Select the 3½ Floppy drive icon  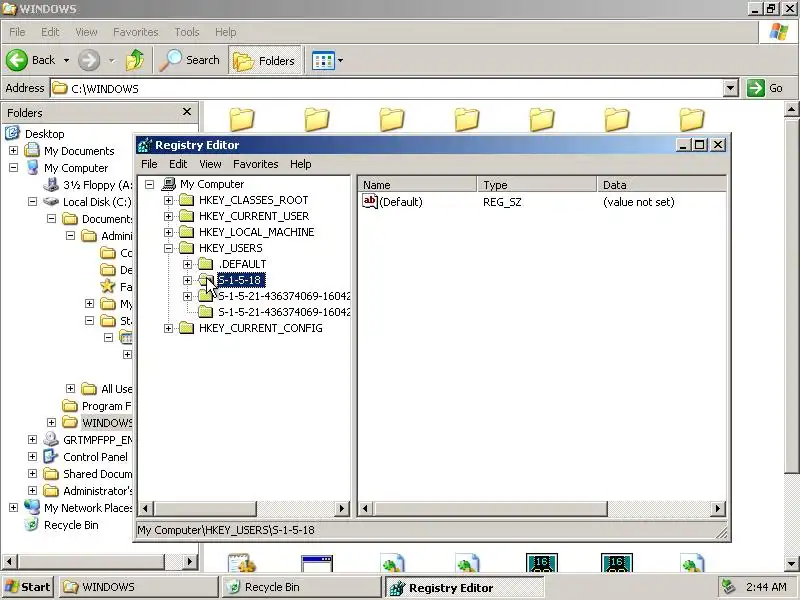tap(51, 184)
